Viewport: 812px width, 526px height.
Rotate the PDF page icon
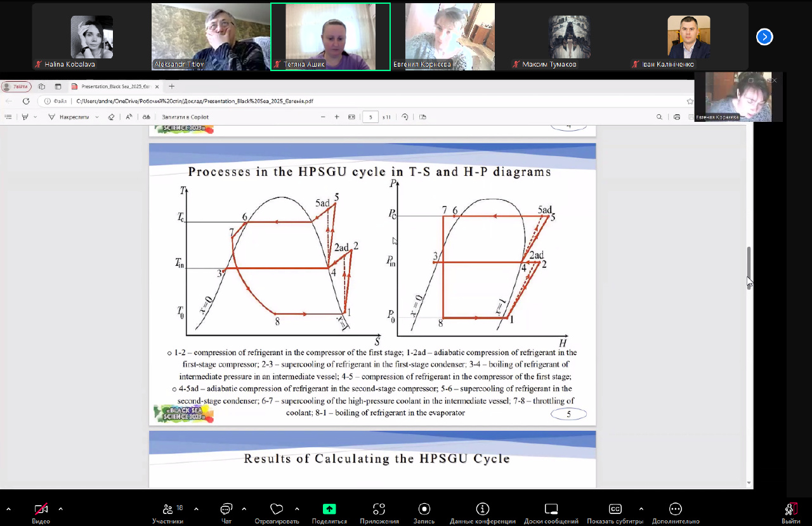405,117
